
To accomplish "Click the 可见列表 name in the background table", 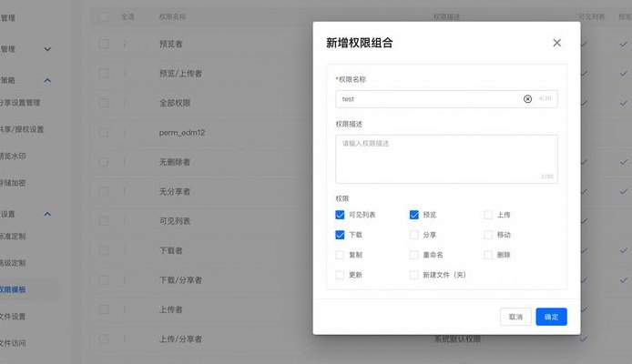I will (x=175, y=221).
